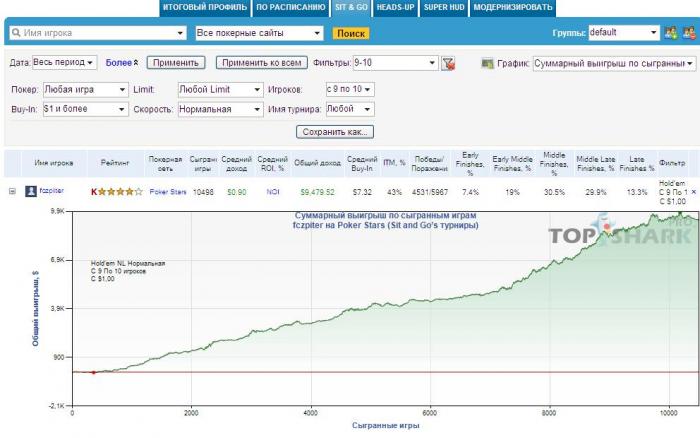Click the График chart icon
This screenshot has height=438, width=700.
[x=488, y=63]
